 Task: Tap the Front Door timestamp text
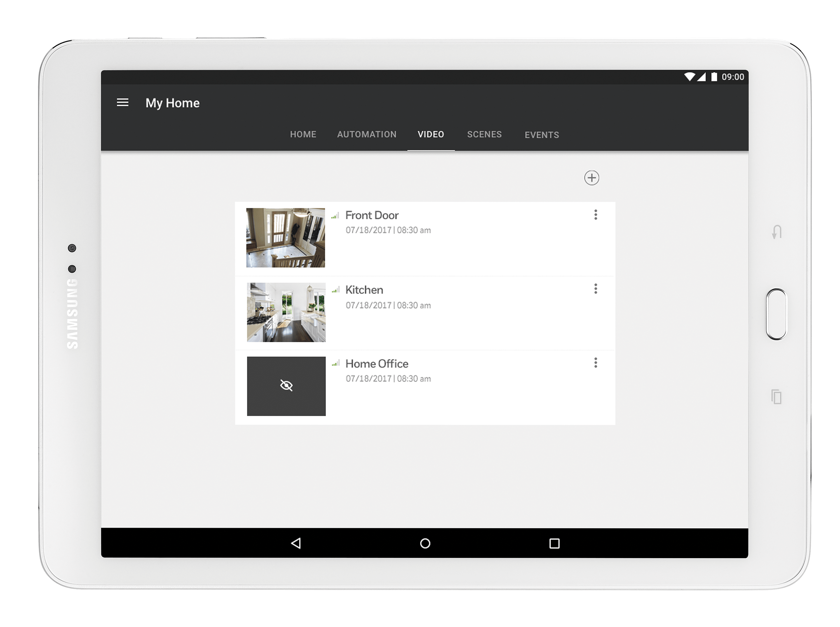pyautogui.click(x=388, y=230)
